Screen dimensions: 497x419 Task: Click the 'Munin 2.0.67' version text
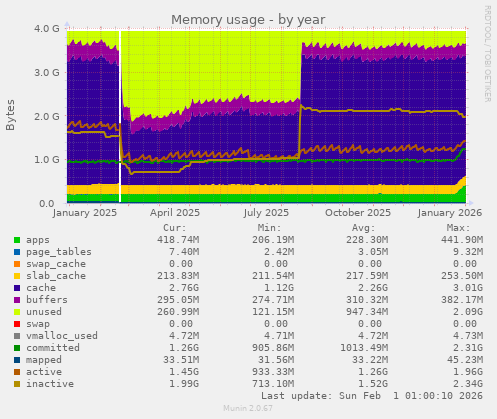(248, 408)
